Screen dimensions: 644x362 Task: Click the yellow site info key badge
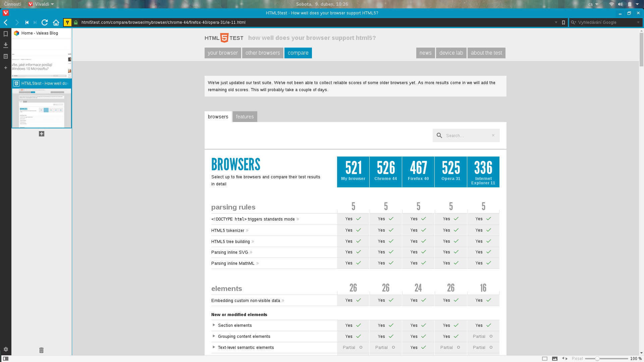click(67, 22)
